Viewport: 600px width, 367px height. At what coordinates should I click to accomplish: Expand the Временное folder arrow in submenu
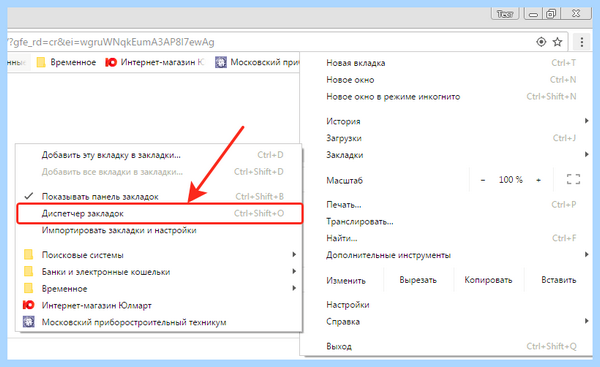point(294,288)
